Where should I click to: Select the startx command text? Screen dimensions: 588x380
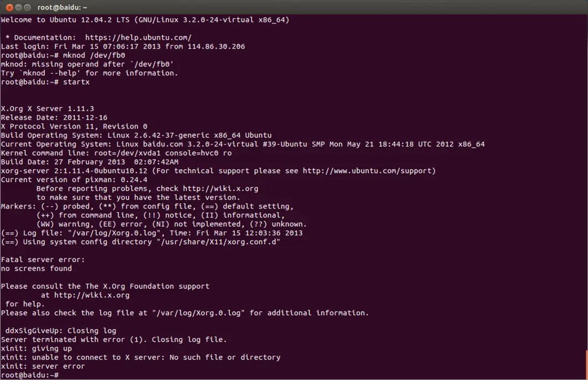tap(76, 81)
